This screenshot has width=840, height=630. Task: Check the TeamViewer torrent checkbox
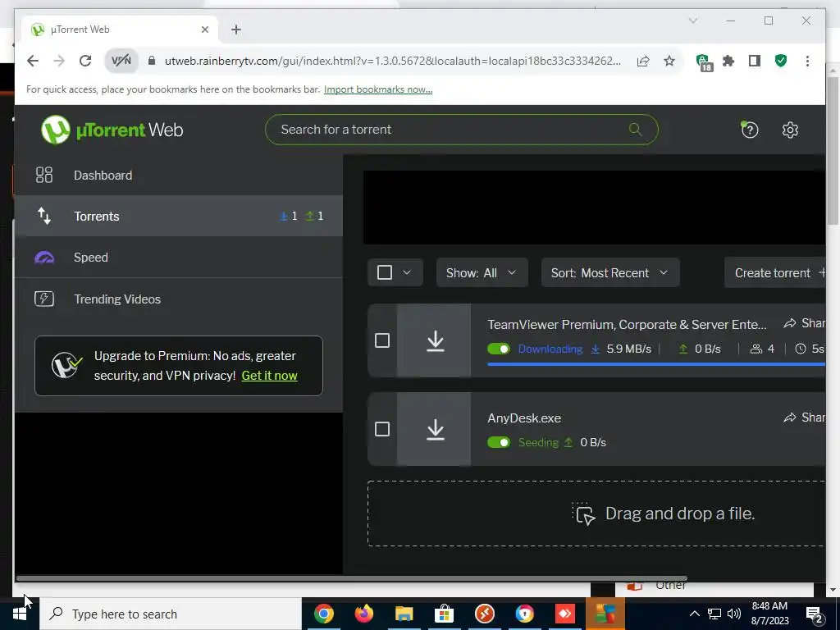coord(382,340)
